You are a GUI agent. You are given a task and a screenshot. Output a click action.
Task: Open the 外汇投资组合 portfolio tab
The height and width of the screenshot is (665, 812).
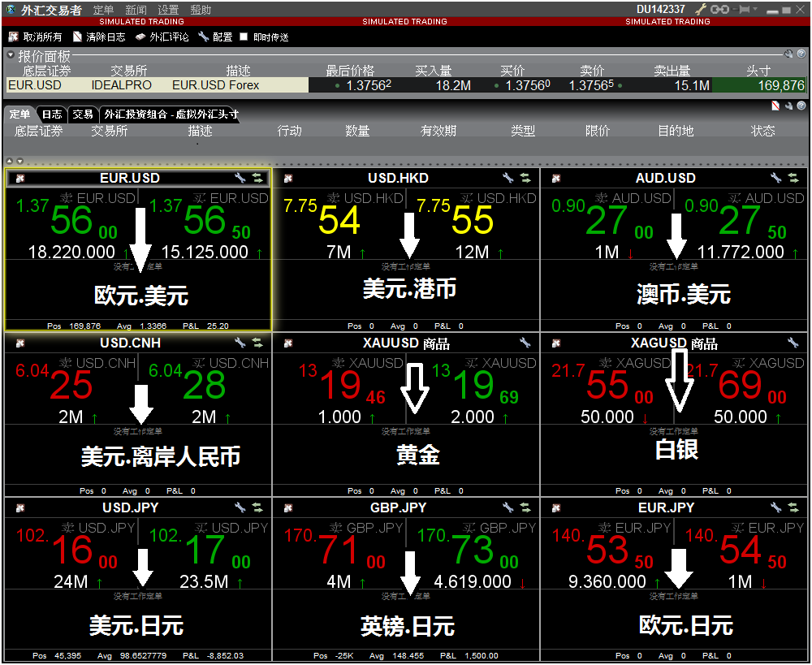tap(171, 114)
